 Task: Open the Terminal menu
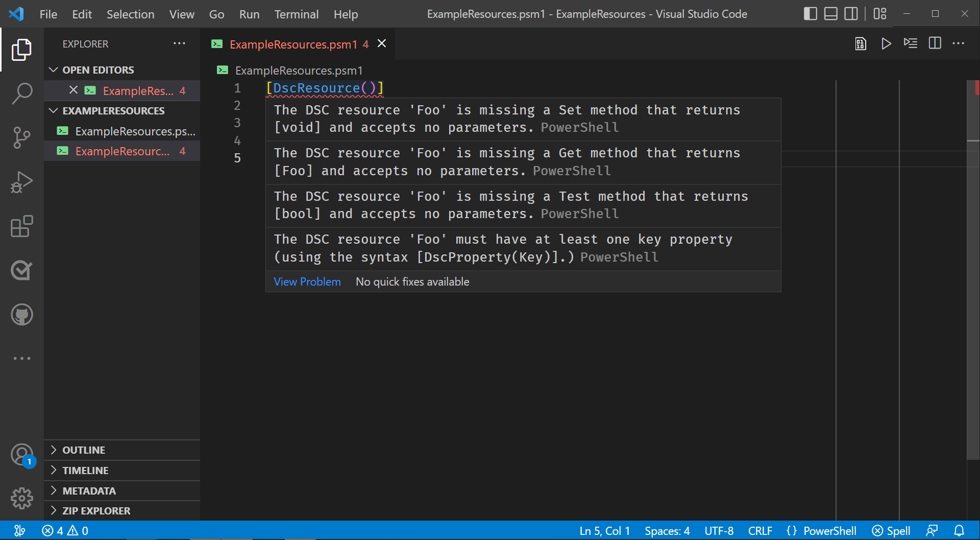tap(296, 14)
